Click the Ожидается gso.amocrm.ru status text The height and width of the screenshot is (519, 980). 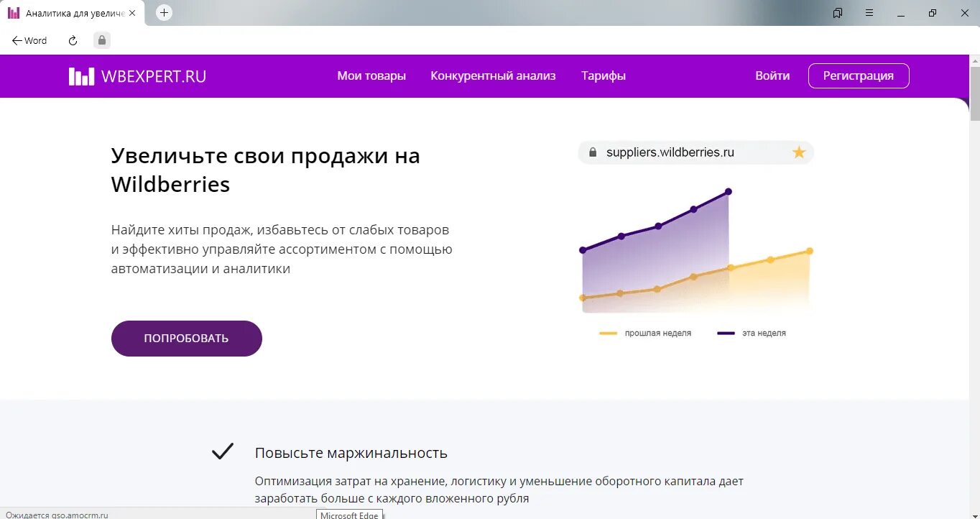pyautogui.click(x=57, y=515)
